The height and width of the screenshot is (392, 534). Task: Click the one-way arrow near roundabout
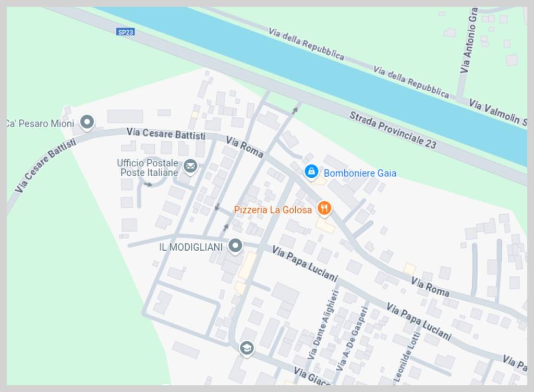tap(148, 185)
